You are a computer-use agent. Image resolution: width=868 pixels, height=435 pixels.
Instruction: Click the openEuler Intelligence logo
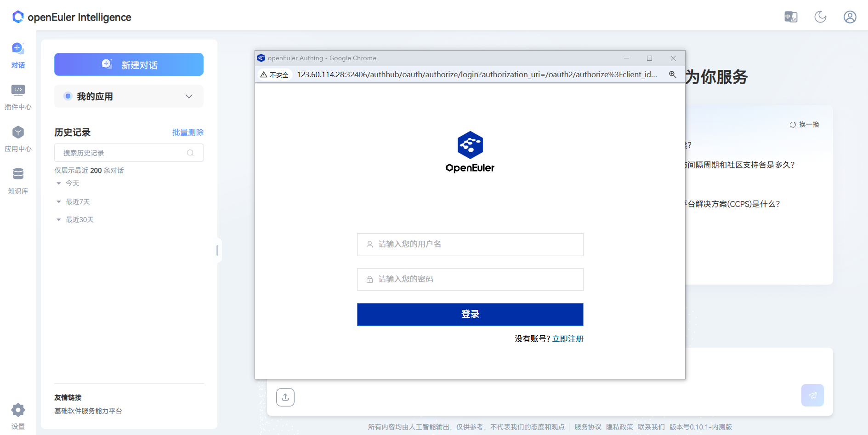click(x=72, y=17)
